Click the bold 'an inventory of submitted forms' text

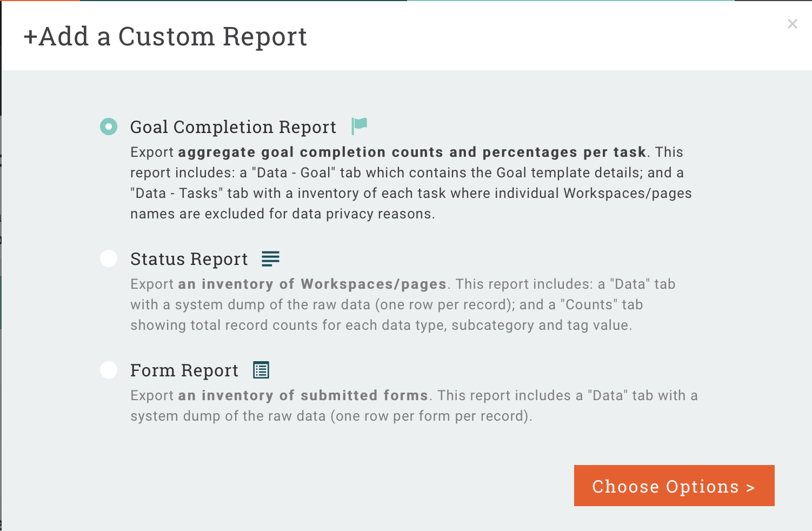[303, 395]
